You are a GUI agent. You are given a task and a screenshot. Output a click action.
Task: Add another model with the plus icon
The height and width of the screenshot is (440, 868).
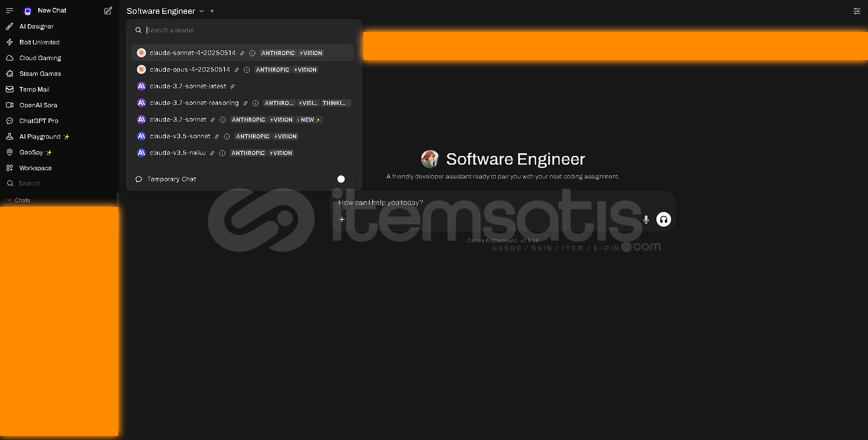(212, 11)
